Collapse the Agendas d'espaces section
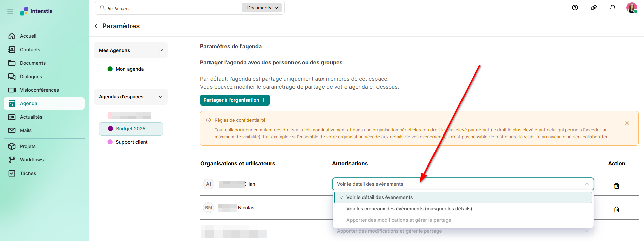 [161, 97]
